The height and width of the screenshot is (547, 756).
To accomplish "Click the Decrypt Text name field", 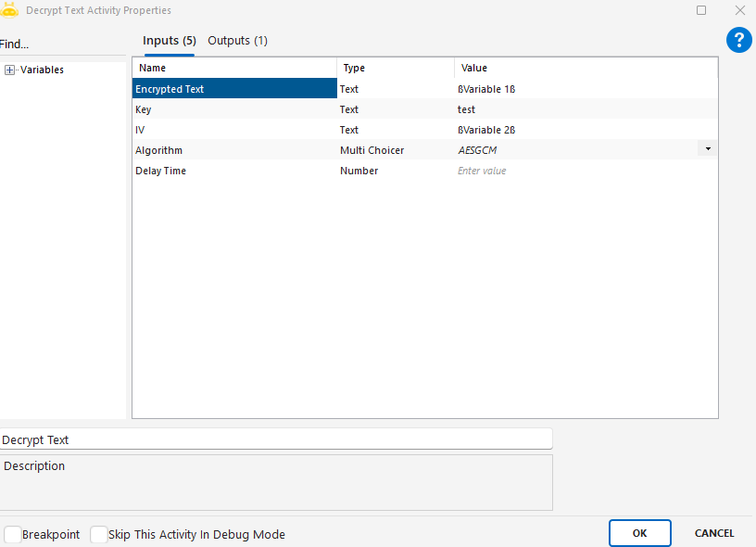I will pyautogui.click(x=276, y=439).
